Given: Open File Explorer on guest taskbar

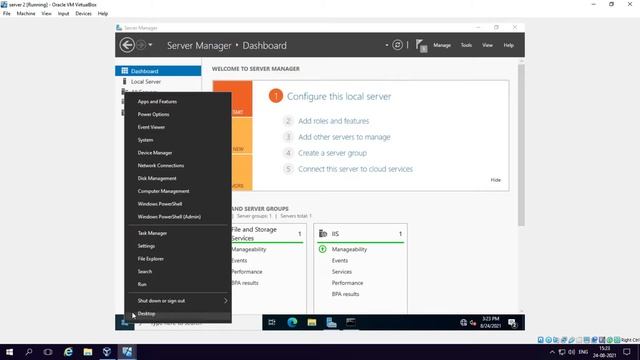Looking at the screenshot, I should click(x=312, y=322).
